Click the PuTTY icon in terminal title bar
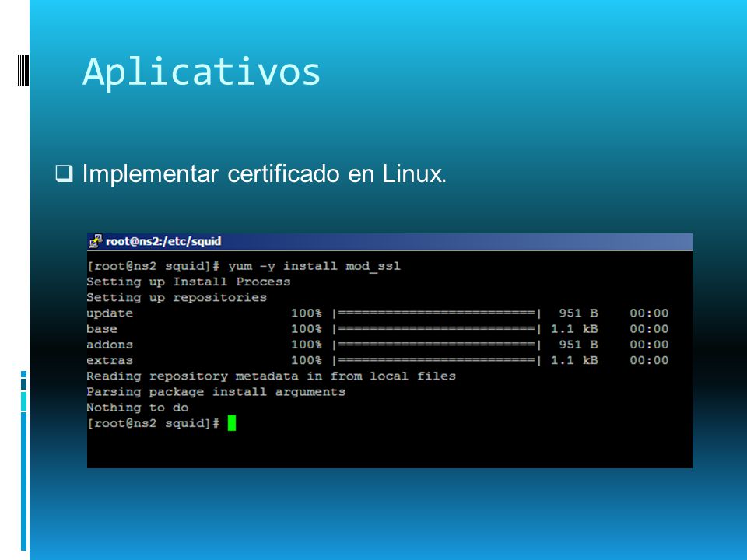The height and width of the screenshot is (560, 747). coord(95,241)
